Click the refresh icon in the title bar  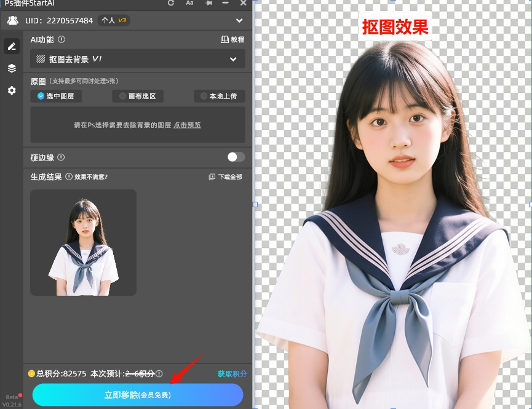pos(170,4)
